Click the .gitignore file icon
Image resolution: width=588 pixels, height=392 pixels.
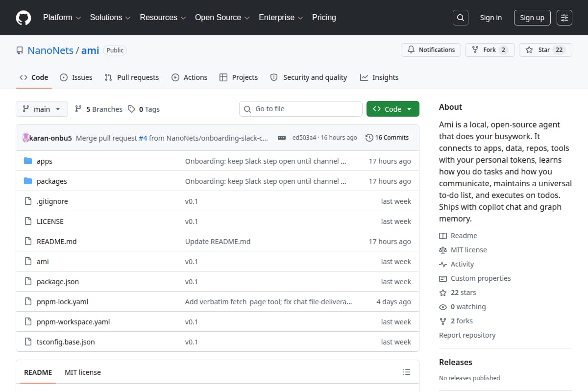pos(28,201)
